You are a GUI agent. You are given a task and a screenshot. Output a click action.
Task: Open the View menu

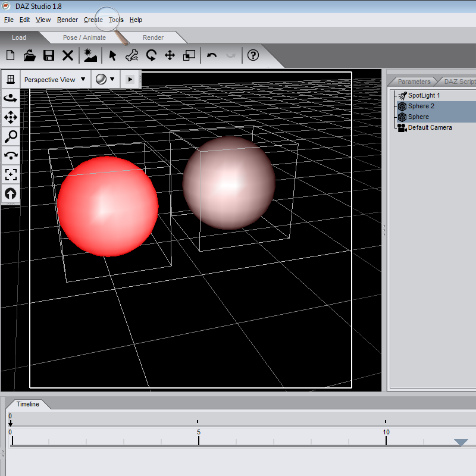(x=43, y=20)
